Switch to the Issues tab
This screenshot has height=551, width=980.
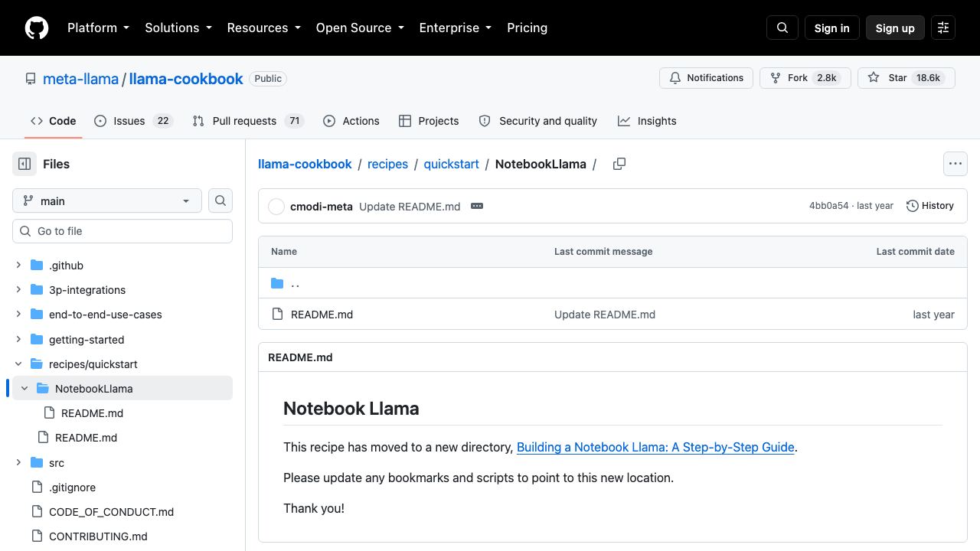click(134, 121)
